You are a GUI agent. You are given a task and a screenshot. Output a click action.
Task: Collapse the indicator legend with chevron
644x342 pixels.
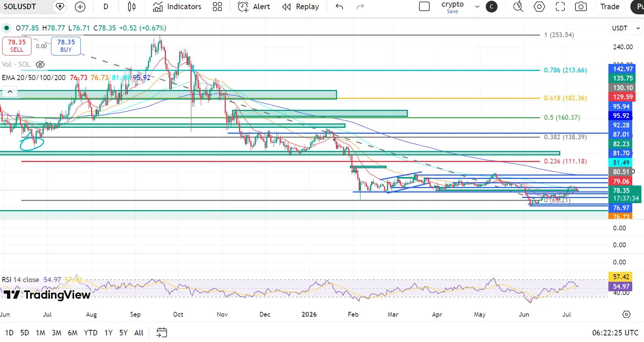pos(10,92)
